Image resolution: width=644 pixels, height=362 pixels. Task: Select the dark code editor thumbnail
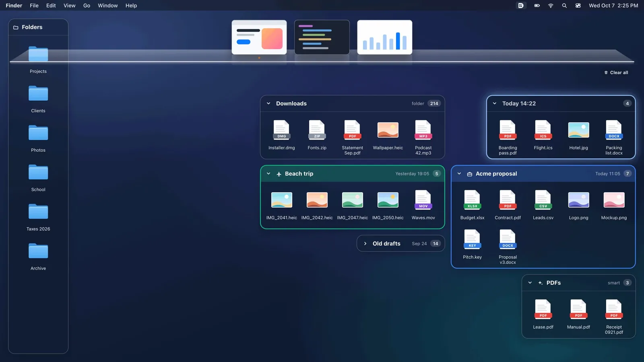tap(322, 37)
